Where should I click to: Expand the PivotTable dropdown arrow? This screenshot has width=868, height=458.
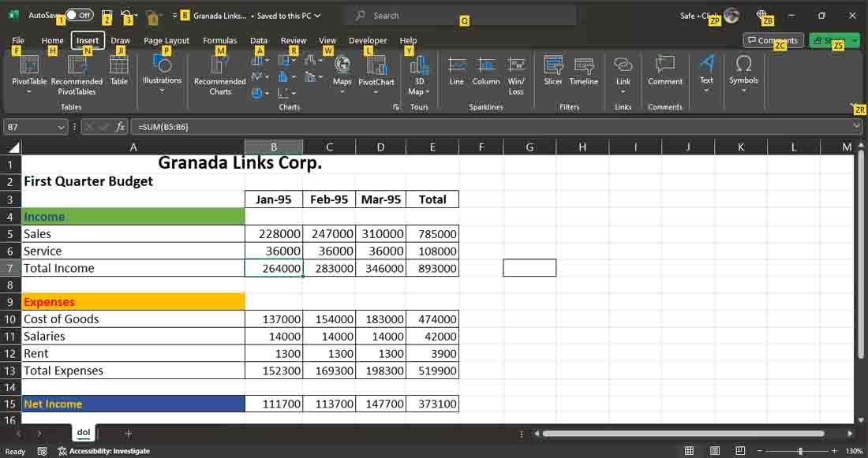[x=28, y=91]
